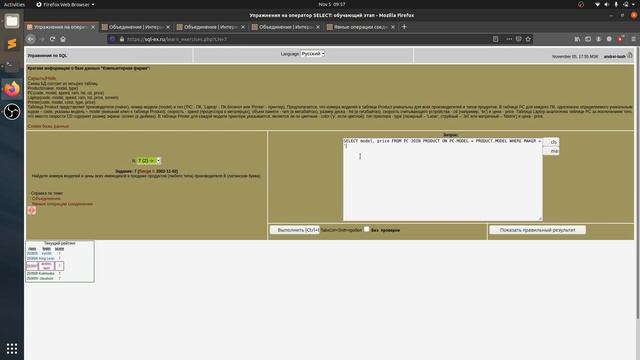Open the Firefox hamburger menu
The image size is (640, 360).
click(633, 39)
